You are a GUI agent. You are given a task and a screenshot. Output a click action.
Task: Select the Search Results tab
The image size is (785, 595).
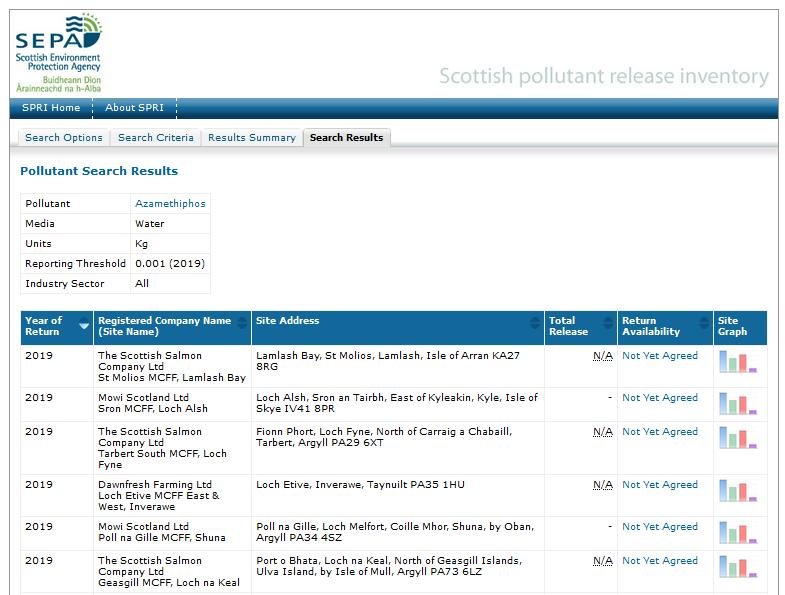[346, 138]
